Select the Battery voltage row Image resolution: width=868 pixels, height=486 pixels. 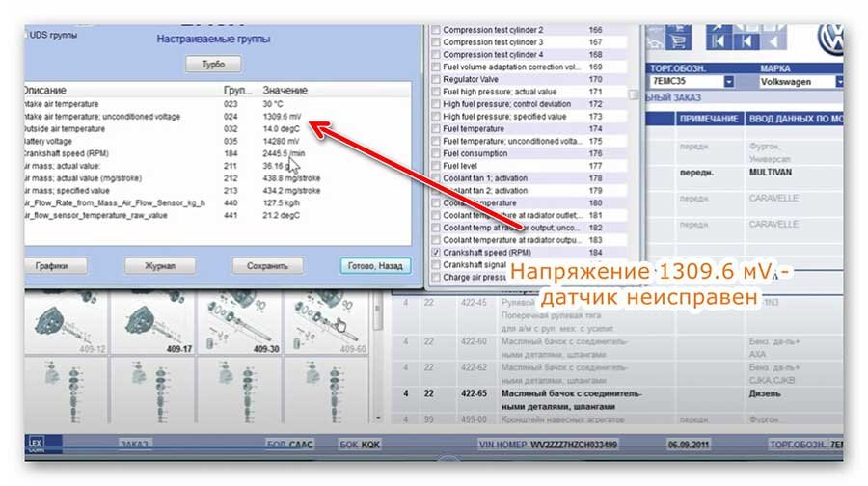tap(218, 141)
